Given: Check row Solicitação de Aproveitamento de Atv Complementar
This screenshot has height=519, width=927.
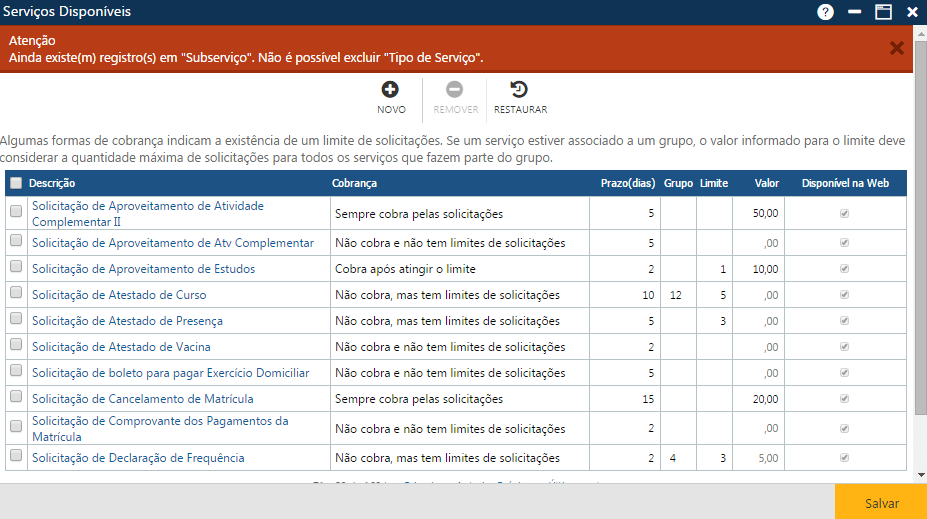Looking at the screenshot, I should (x=16, y=241).
